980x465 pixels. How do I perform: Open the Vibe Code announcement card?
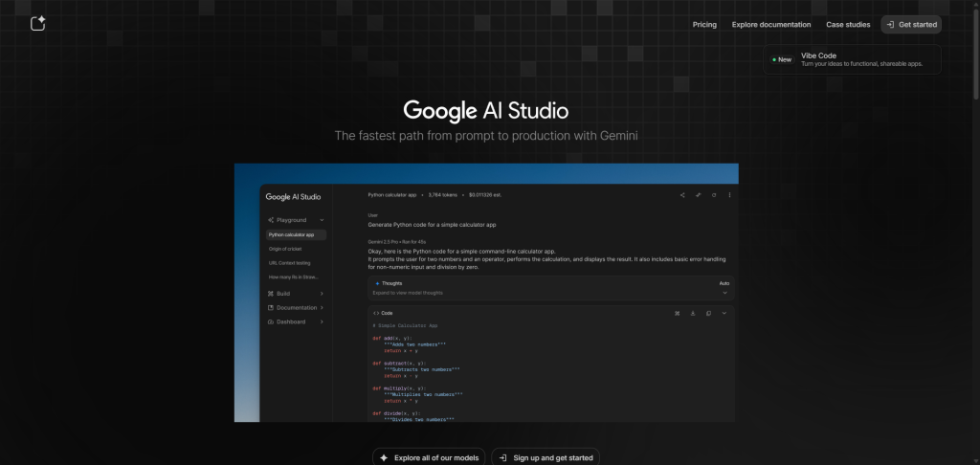853,59
